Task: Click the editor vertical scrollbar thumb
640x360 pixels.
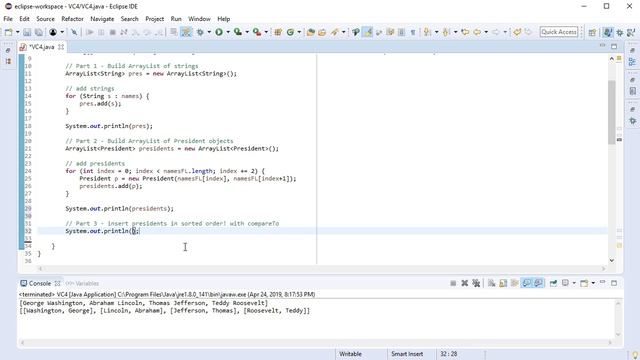Action: point(611,112)
